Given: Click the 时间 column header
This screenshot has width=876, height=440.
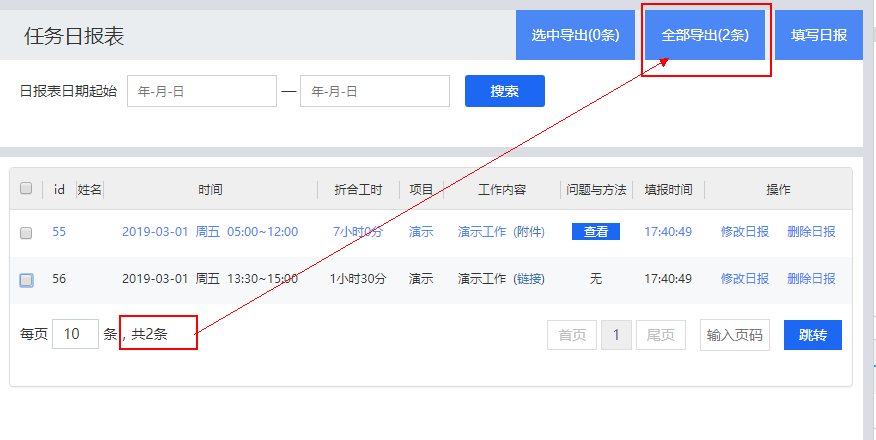Looking at the screenshot, I should 210,190.
